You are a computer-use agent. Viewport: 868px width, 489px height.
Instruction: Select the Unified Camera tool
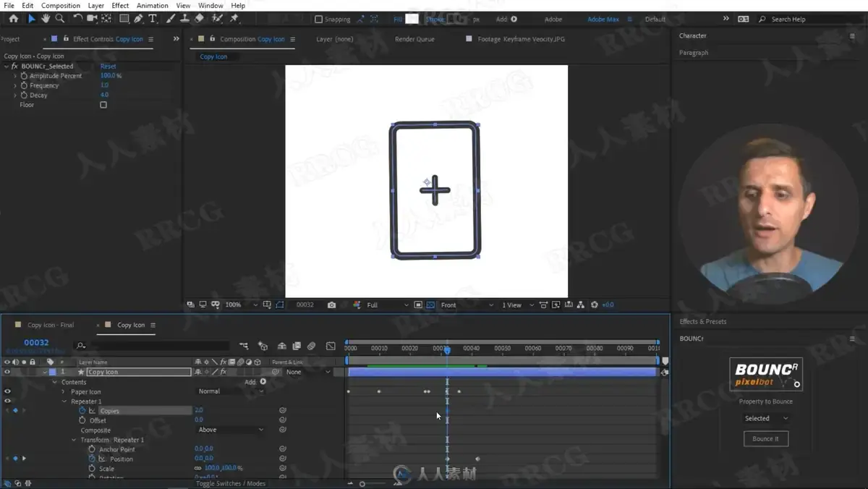click(x=92, y=19)
